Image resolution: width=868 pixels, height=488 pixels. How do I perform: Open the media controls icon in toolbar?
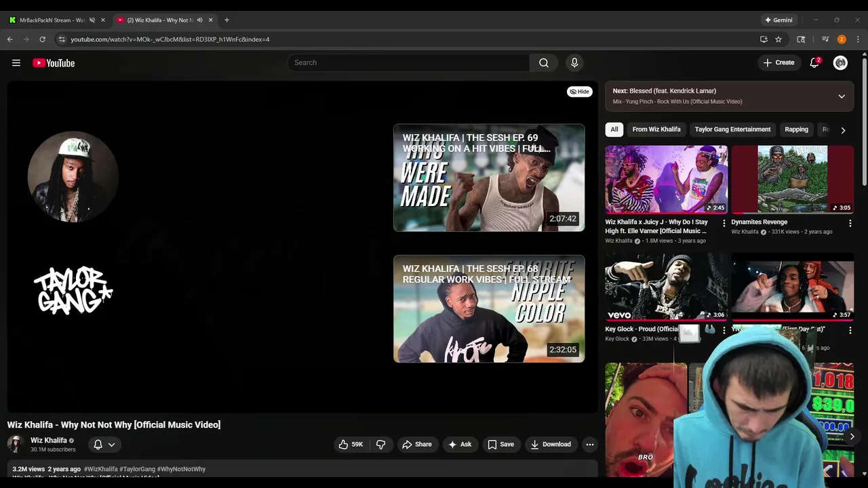825,39
